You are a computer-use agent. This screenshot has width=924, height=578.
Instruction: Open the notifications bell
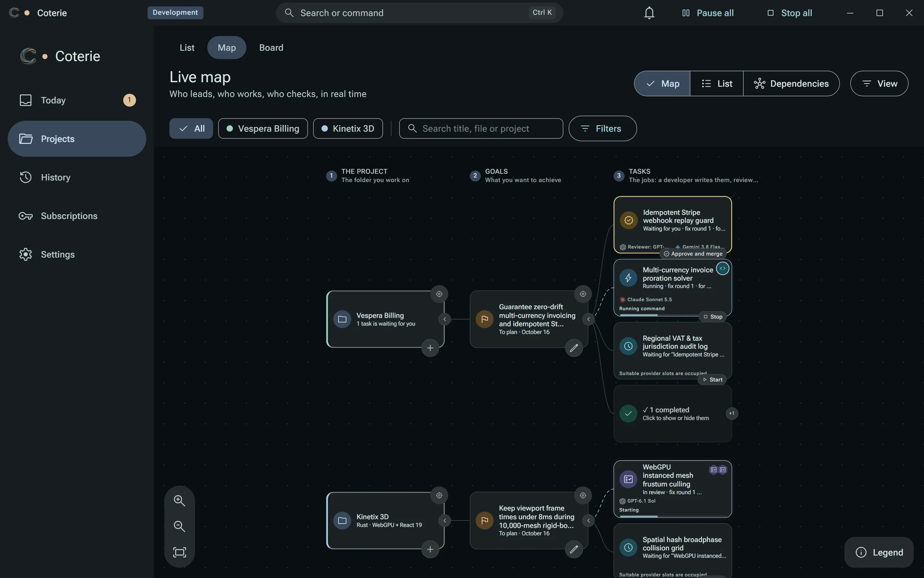649,13
